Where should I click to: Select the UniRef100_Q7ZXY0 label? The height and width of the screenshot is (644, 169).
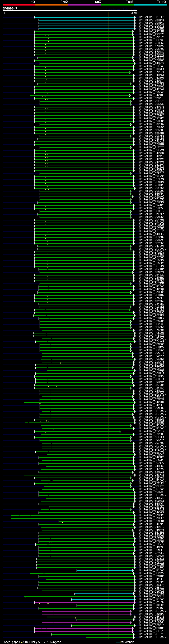point(152,368)
